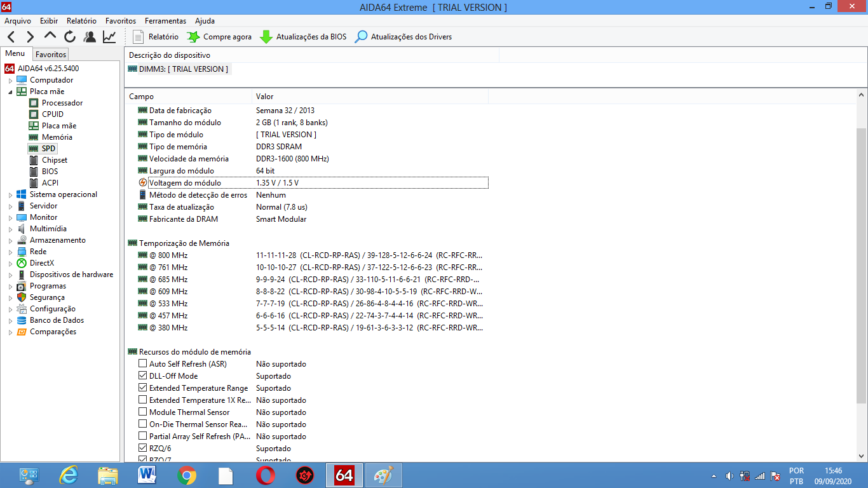This screenshot has height=488, width=868.
Task: Select CPUID in the tree
Action: [53, 114]
